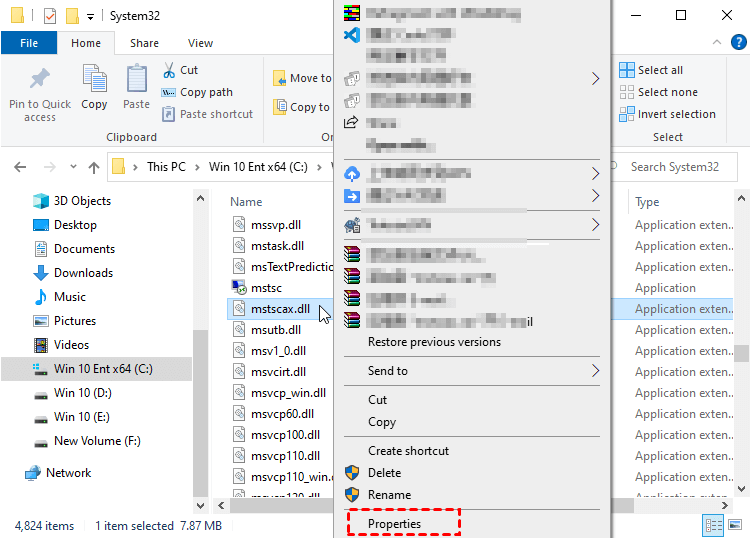
Task: Click Win 10 Ent x64 (C:) breadcrumb
Action: pyautogui.click(x=258, y=167)
